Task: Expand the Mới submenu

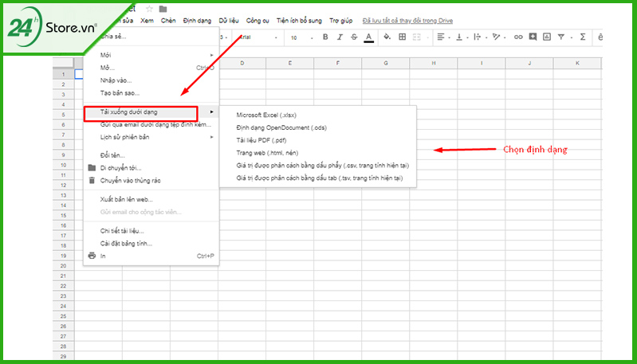Action: [x=151, y=55]
